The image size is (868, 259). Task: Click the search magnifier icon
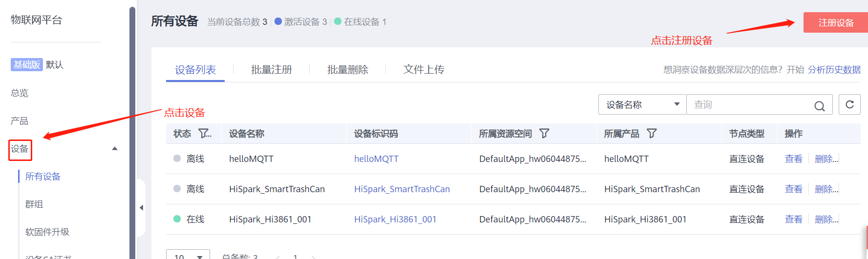819,106
